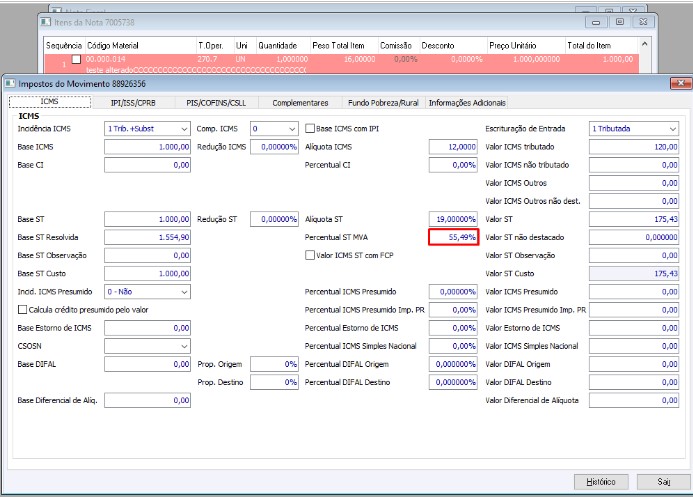Image resolution: width=693 pixels, height=497 pixels.
Task: Click the Percentual DIFAL Origem field
Action: (453, 364)
